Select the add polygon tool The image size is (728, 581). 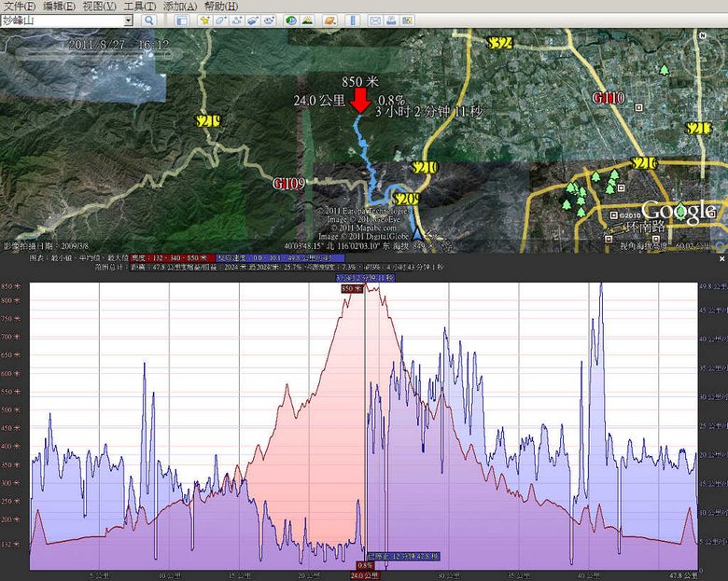tap(219, 20)
